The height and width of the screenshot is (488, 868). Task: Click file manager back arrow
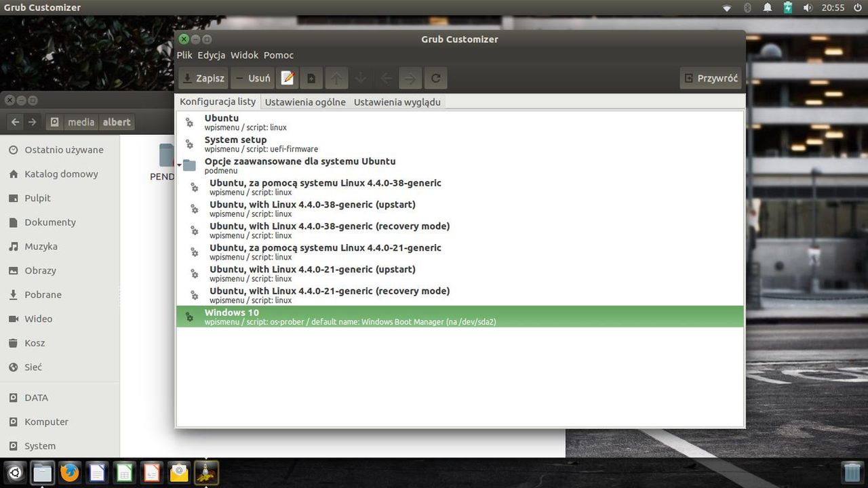click(15, 122)
